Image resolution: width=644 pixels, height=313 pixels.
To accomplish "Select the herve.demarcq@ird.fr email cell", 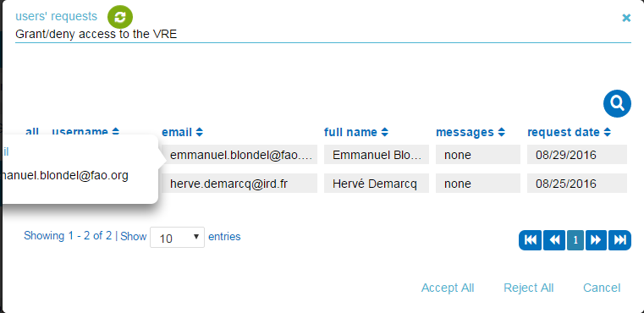I will pyautogui.click(x=239, y=184).
